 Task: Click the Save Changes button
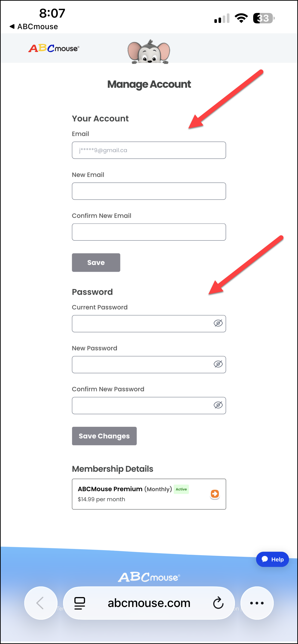click(x=104, y=436)
